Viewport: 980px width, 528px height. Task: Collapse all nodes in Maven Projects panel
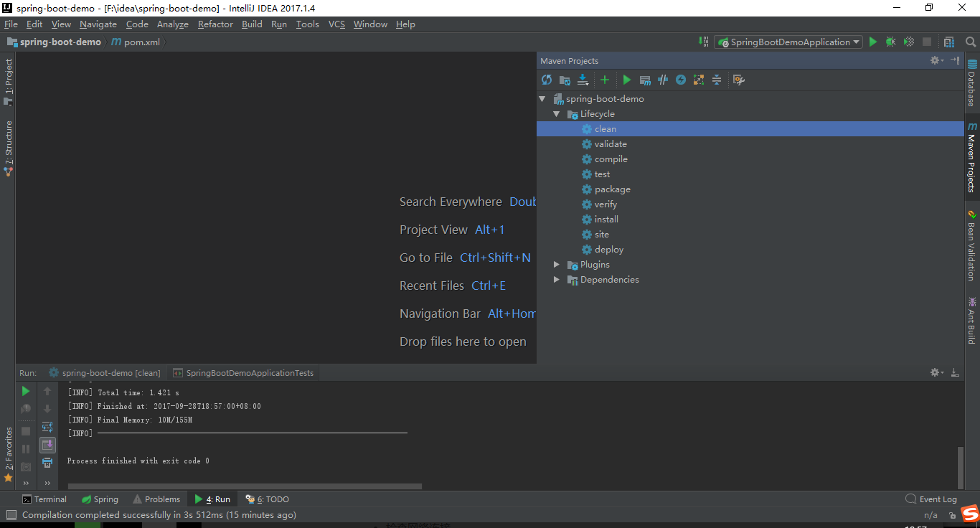click(x=716, y=80)
